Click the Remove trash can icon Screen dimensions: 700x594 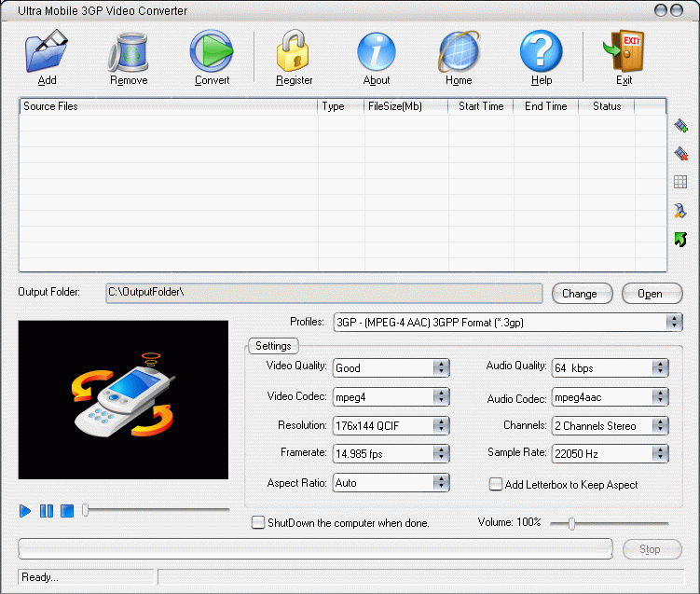pos(128,52)
